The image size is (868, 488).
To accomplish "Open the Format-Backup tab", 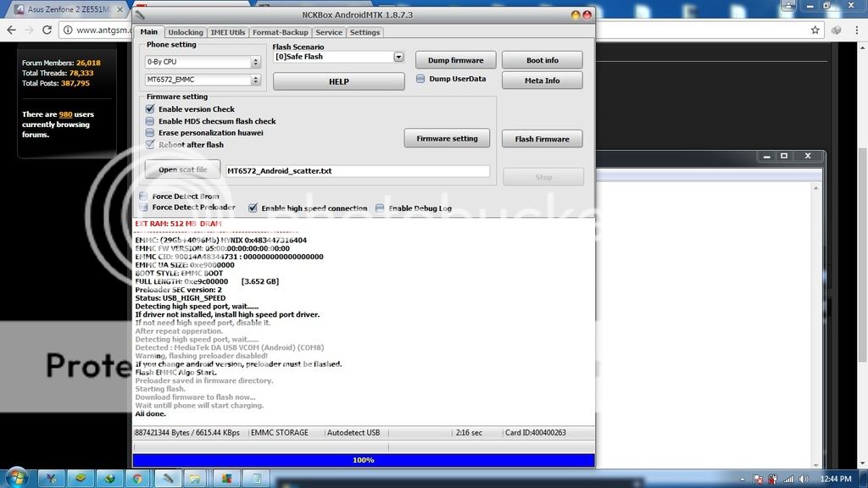I will (x=280, y=32).
